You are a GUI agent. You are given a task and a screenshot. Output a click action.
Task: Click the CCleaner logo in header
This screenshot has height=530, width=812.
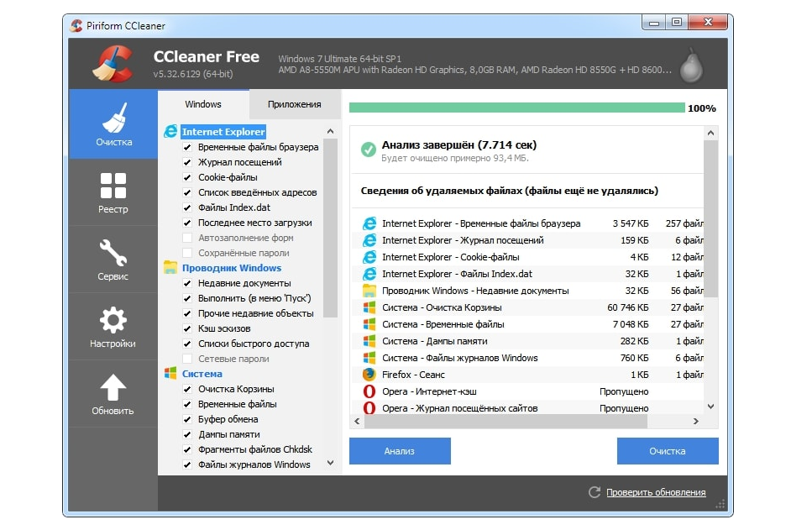pyautogui.click(x=113, y=63)
